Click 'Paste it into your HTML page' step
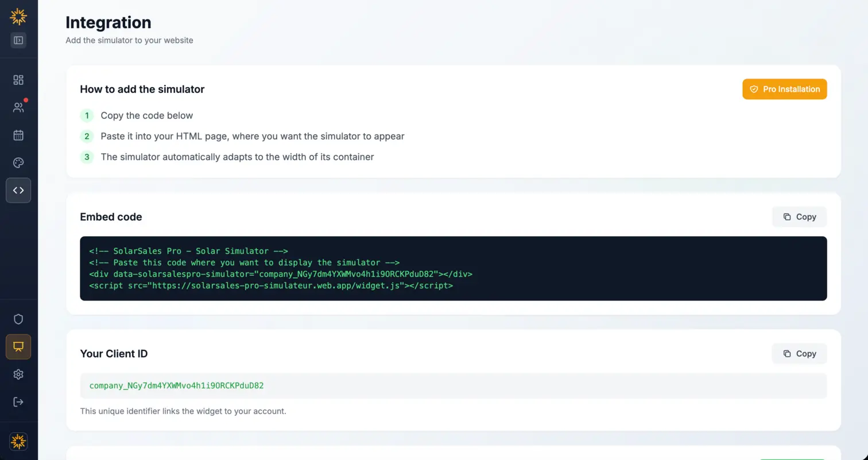The height and width of the screenshot is (460, 868). point(253,137)
